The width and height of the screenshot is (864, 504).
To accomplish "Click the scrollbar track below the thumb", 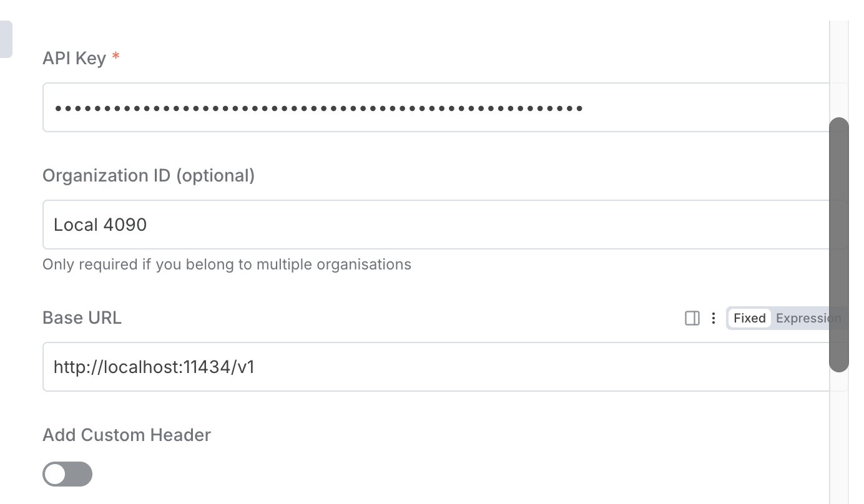I will click(x=838, y=437).
